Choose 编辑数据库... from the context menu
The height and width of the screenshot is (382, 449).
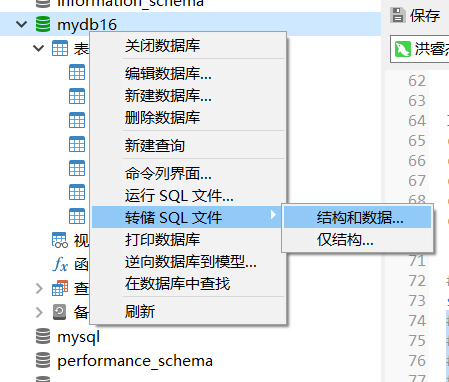click(188, 73)
